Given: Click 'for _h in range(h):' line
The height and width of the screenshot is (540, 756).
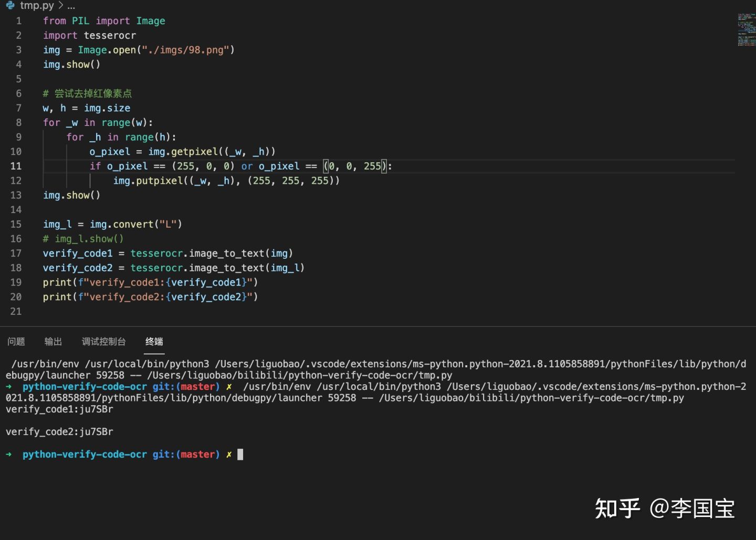Looking at the screenshot, I should pos(121,137).
